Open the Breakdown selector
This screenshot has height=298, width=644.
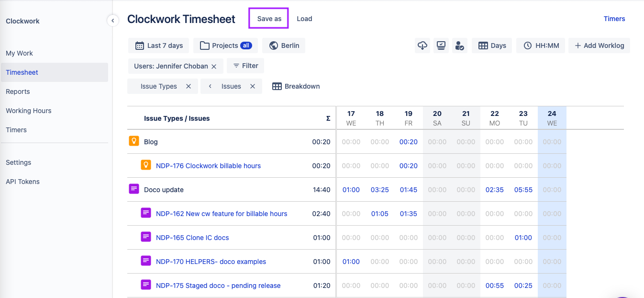click(296, 86)
